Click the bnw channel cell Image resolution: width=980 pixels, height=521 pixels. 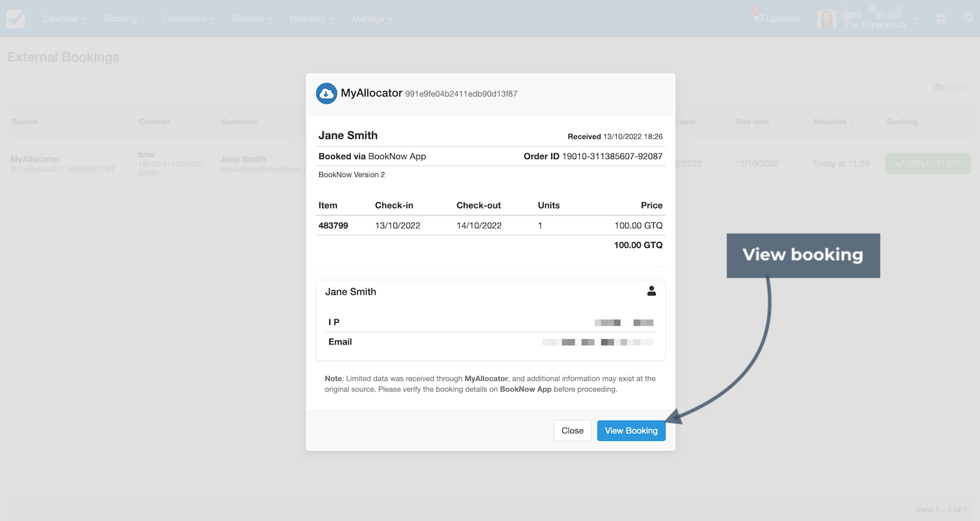[147, 155]
